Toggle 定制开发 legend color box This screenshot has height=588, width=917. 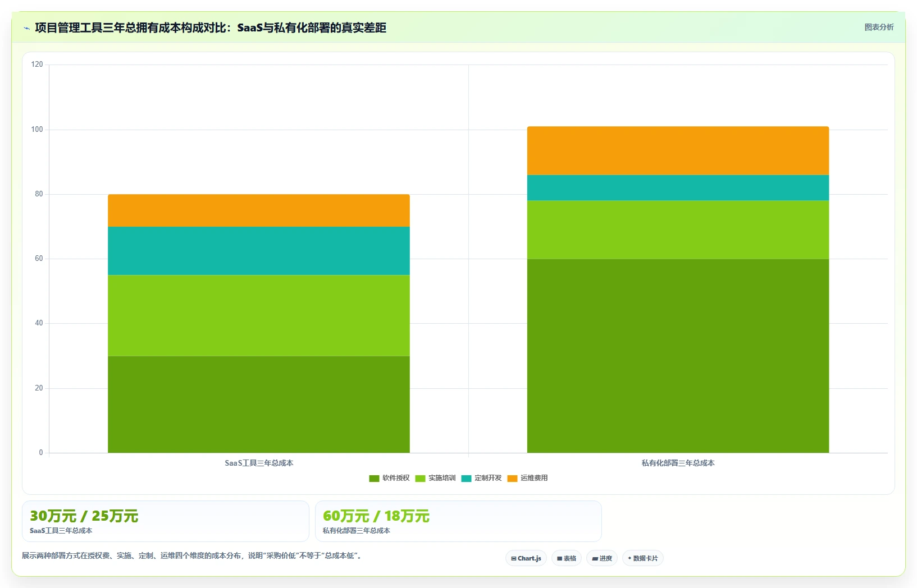point(466,479)
